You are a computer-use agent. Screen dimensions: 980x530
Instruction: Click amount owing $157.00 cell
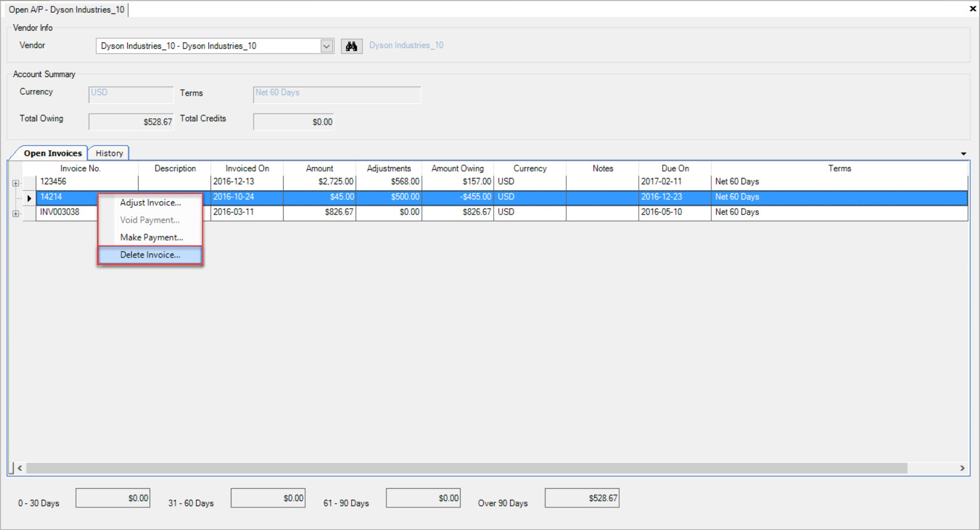pos(458,181)
